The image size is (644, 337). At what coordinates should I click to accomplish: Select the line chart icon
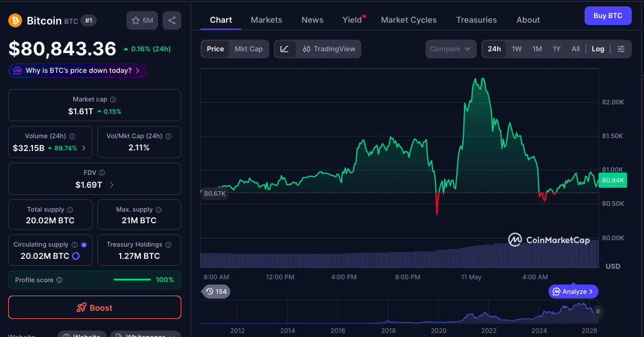pyautogui.click(x=284, y=49)
